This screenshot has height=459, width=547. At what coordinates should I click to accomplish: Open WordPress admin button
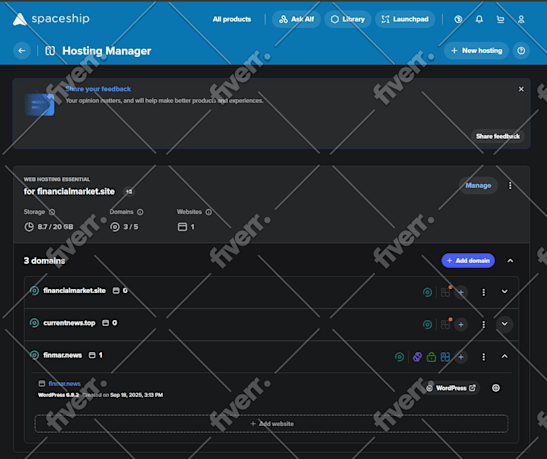pyautogui.click(x=451, y=388)
